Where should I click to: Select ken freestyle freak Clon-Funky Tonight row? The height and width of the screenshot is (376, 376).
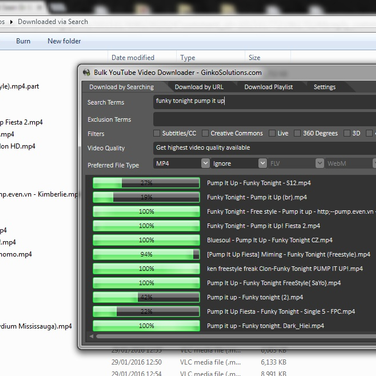pos(285,269)
